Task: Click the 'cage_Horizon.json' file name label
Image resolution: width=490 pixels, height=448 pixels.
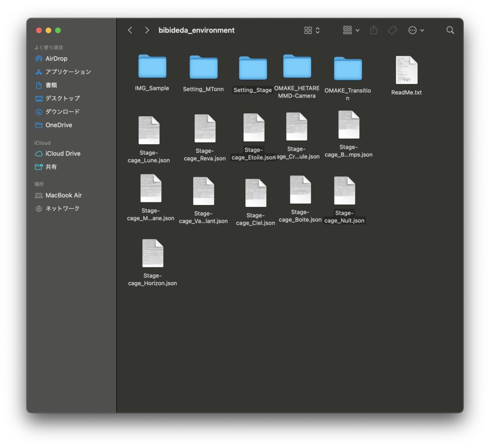Action: (153, 284)
